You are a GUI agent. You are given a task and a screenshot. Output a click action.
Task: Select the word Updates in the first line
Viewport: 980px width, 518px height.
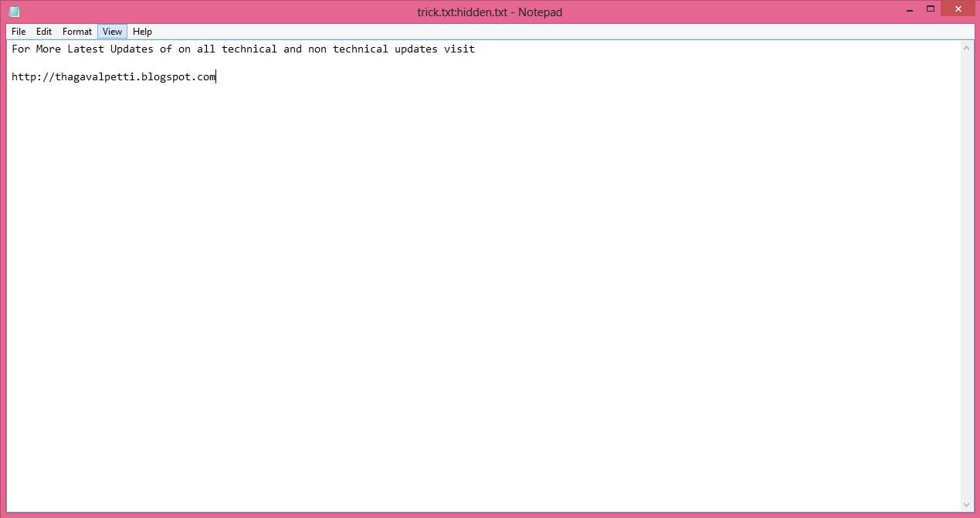[131, 49]
